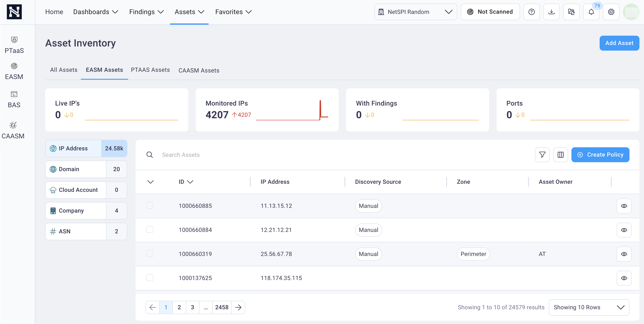Screen dimensions: 644x324
Task: View asset 1000137625 with eye icon
Action: [x=624, y=278]
